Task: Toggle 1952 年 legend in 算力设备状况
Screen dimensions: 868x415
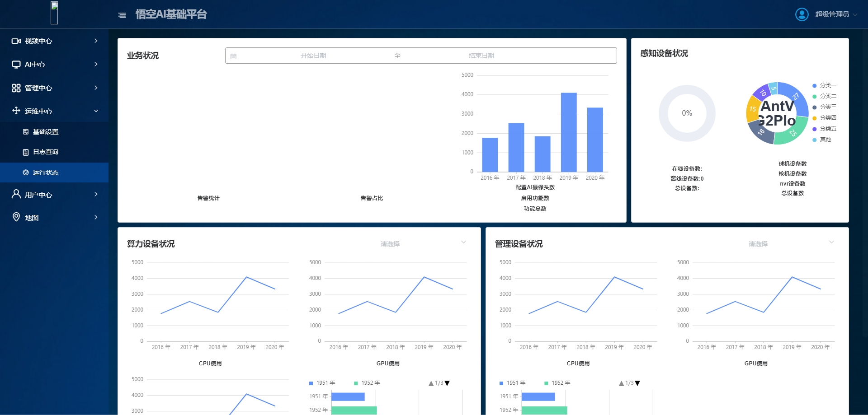Action: click(x=367, y=383)
